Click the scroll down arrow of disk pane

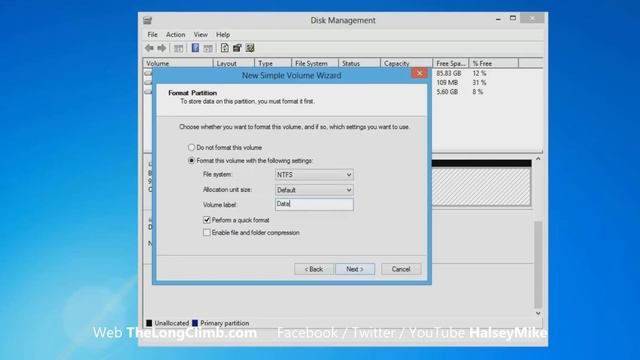click(x=538, y=313)
